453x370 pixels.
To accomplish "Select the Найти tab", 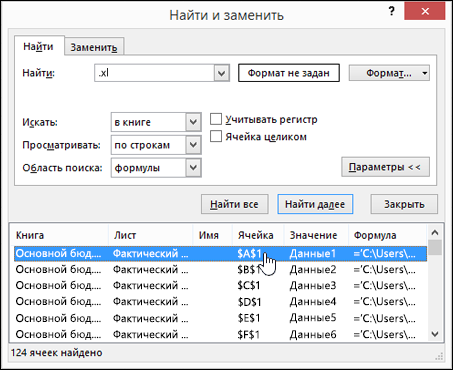I will [38, 46].
